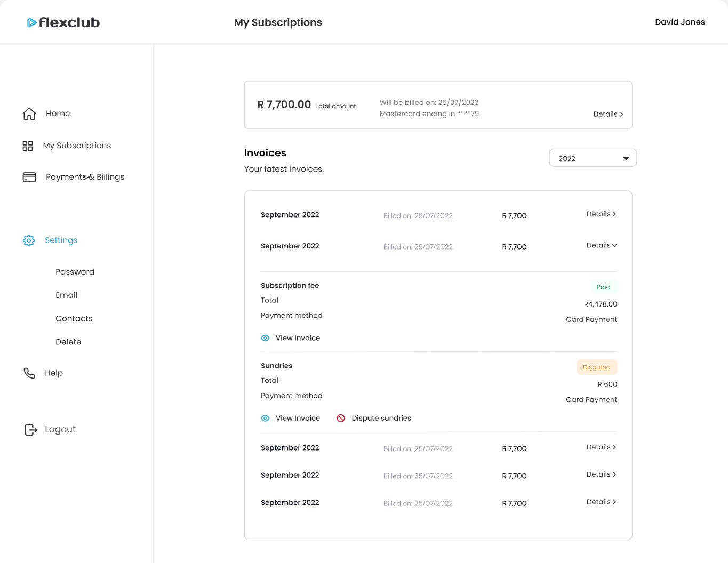728x563 pixels.
Task: Open the 2022 year dropdown
Action: 593,158
